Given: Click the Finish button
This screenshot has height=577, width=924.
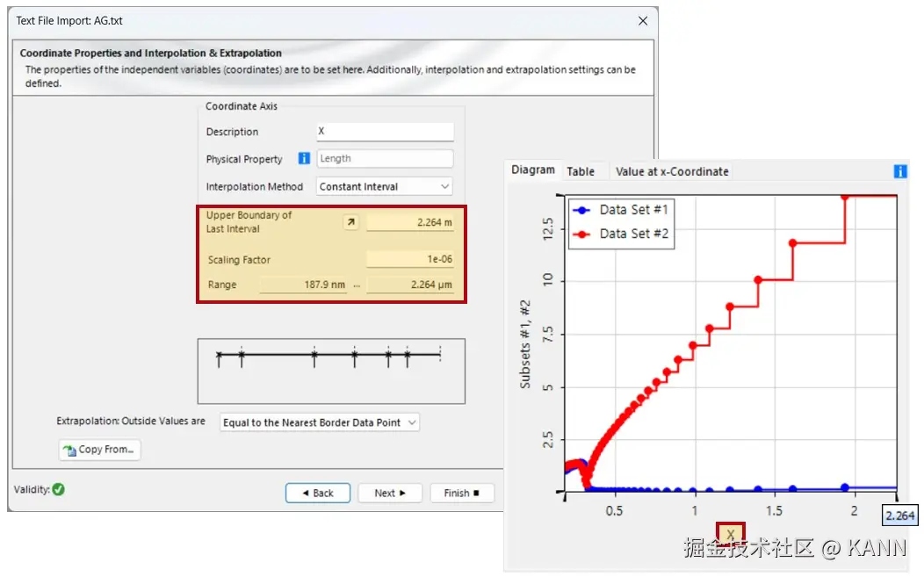Looking at the screenshot, I should click(461, 493).
